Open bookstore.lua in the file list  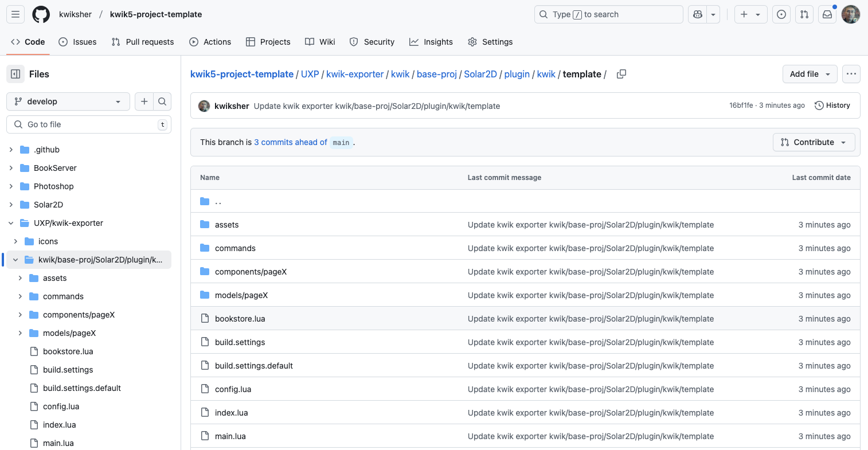pyautogui.click(x=240, y=319)
